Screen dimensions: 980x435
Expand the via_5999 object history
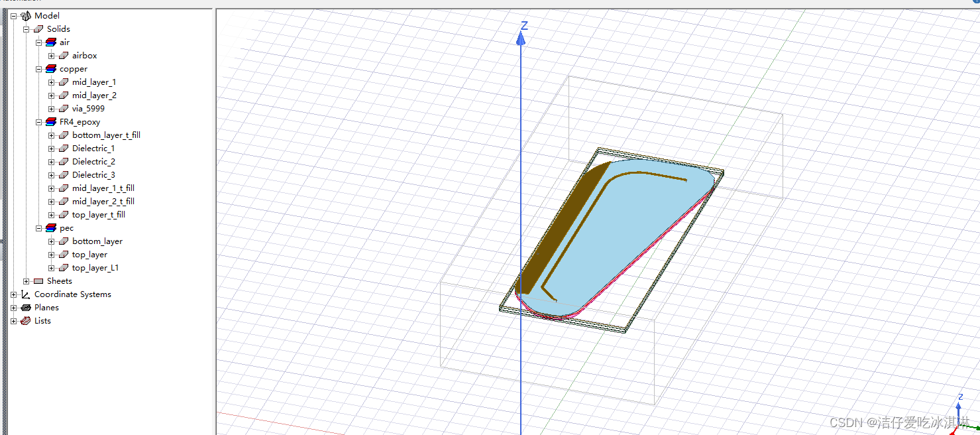[x=51, y=109]
